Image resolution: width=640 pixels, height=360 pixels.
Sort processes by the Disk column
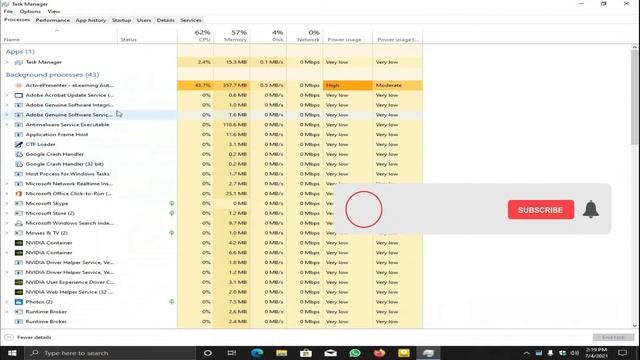(x=268, y=36)
